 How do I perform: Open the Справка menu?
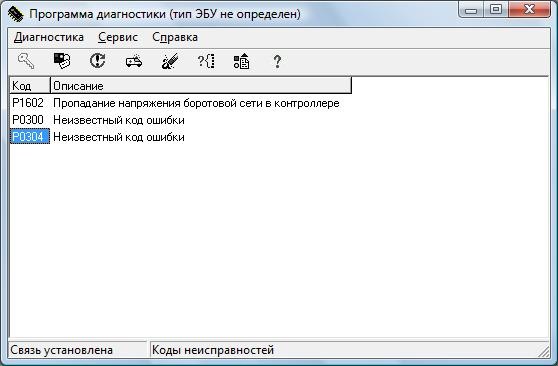[175, 37]
